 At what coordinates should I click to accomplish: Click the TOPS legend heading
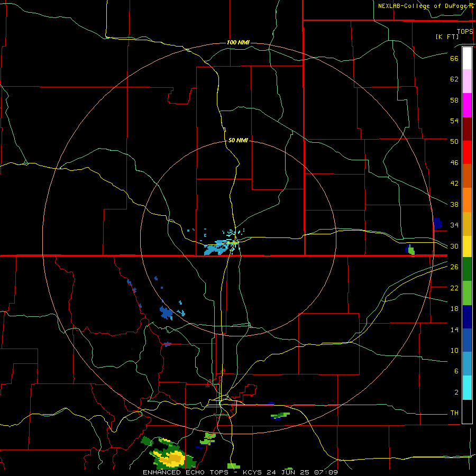point(465,31)
